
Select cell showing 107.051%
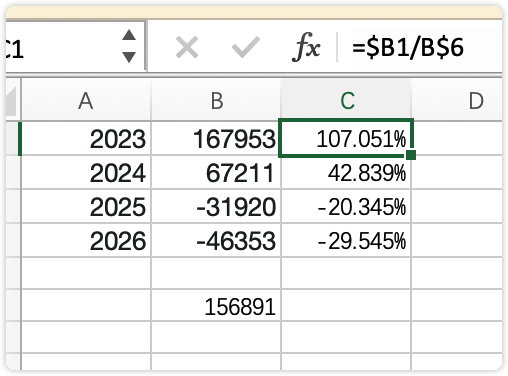(x=346, y=138)
